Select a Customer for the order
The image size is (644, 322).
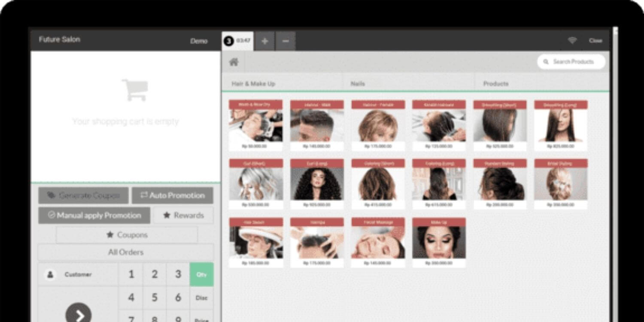78,274
